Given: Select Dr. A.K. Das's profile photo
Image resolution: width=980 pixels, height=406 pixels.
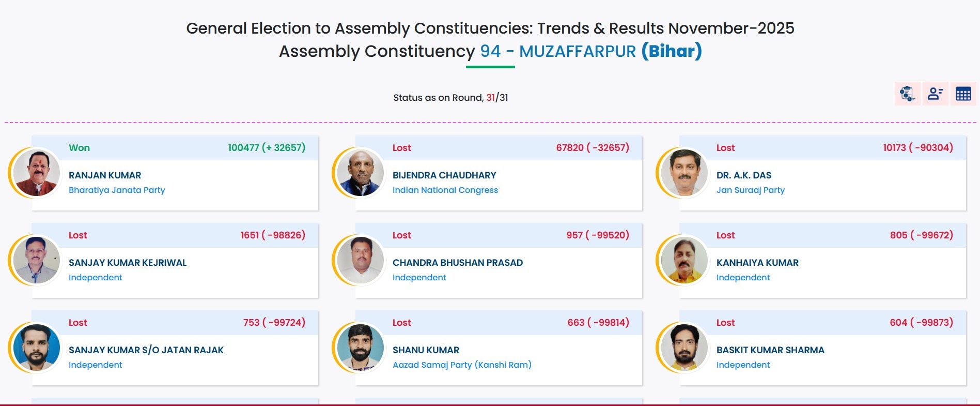Looking at the screenshot, I should (x=684, y=173).
